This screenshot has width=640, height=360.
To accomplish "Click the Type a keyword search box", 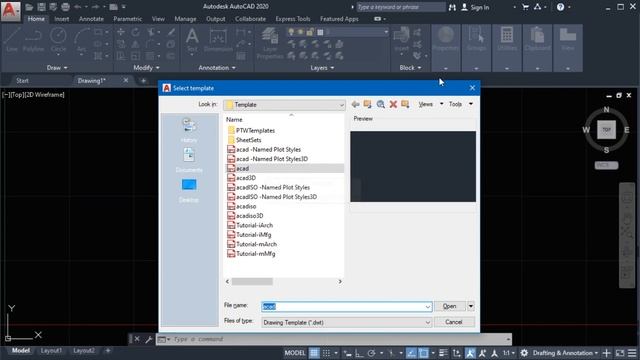I will point(401,7).
